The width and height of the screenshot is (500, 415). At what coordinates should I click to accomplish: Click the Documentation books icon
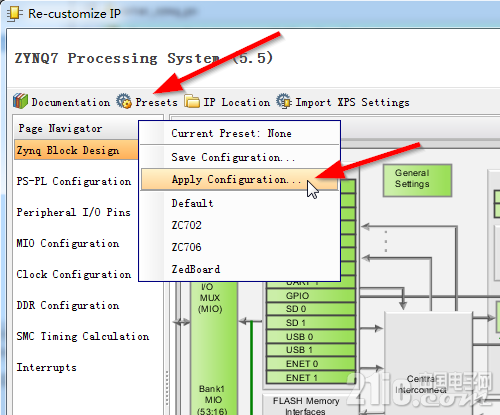tap(20, 101)
